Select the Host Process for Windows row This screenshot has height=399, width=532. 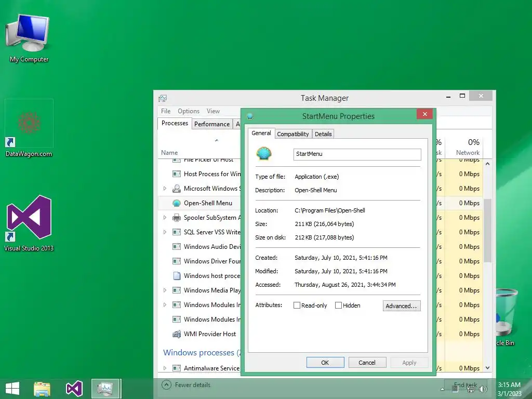[199, 174]
